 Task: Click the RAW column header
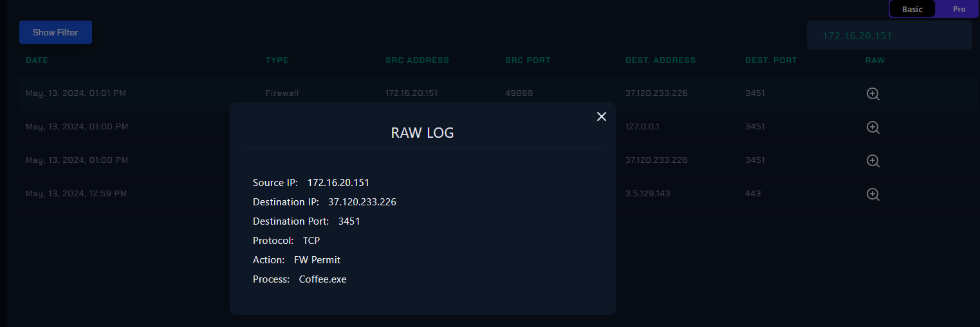pos(874,61)
